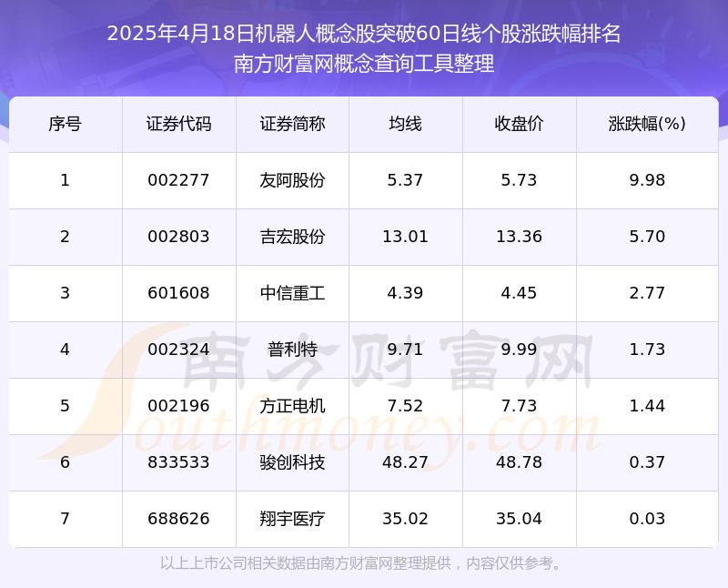
Task: Select stock code 601608
Action: [178, 293]
